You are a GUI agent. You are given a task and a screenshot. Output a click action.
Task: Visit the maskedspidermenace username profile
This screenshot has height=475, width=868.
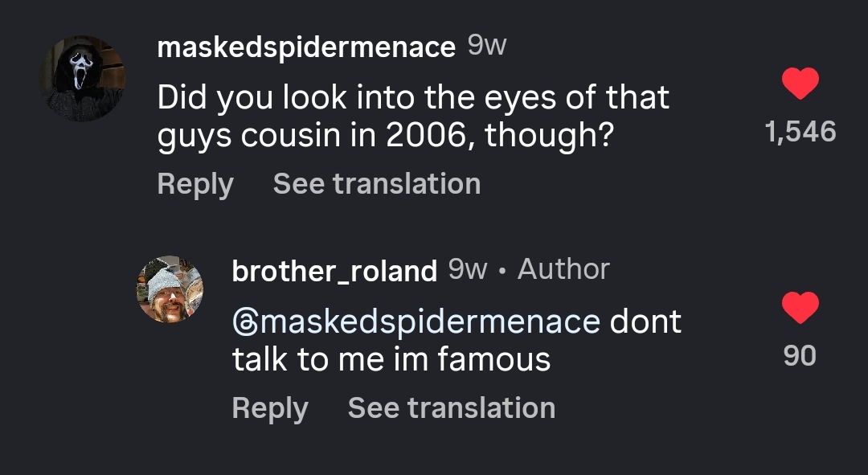306,47
